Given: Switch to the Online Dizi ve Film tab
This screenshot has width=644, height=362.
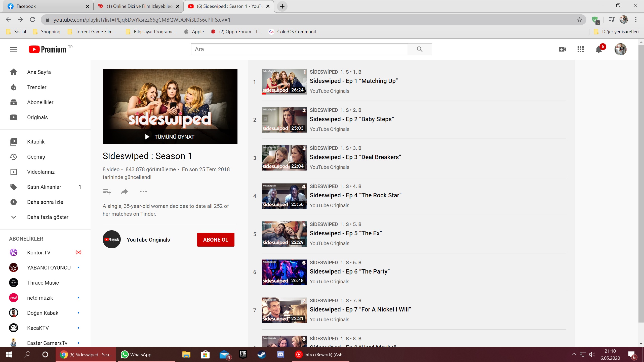Looking at the screenshot, I should 138,6.
